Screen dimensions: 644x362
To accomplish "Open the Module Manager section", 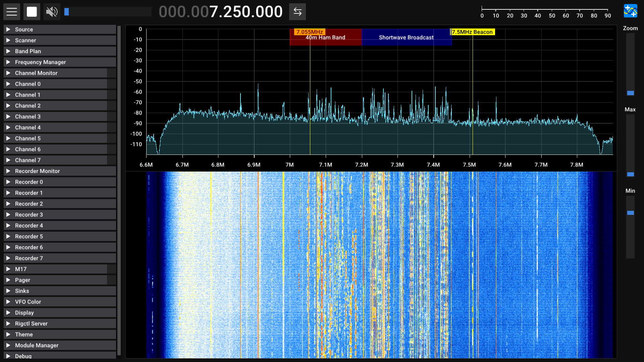I will [x=37, y=345].
